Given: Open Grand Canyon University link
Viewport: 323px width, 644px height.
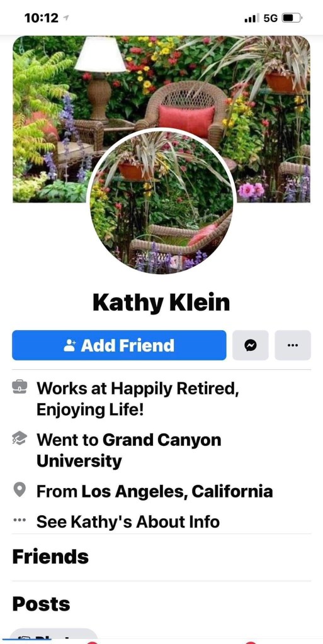Looking at the screenshot, I should point(129,450).
